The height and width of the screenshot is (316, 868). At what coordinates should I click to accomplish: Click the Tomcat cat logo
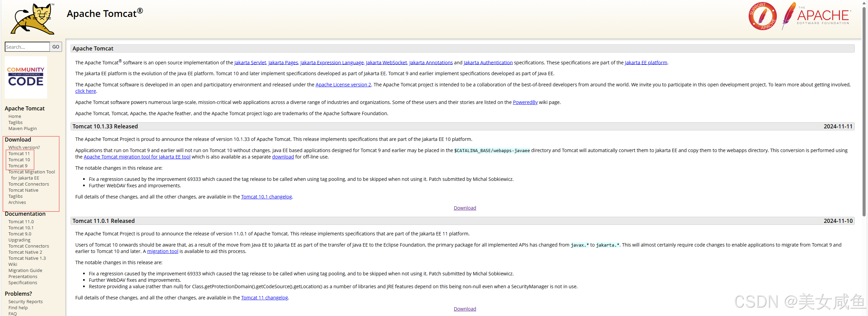click(33, 19)
